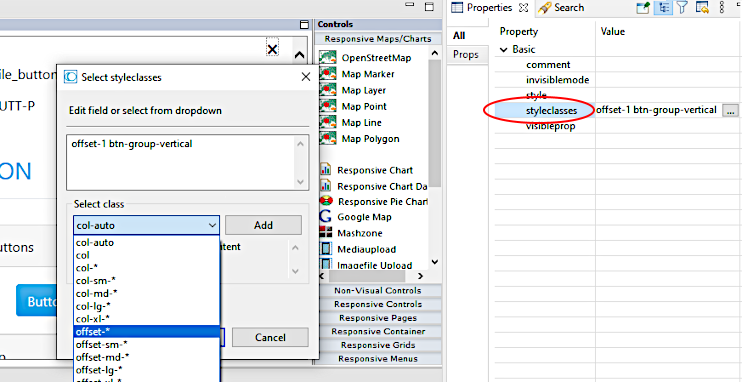The image size is (742, 382).
Task: Click the blue Button in the editor
Action: (x=37, y=301)
